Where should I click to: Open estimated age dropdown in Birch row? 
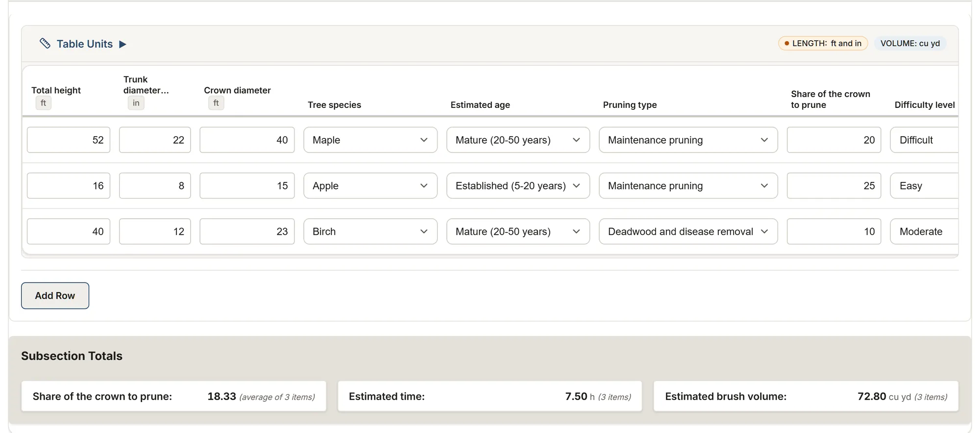[x=518, y=231]
